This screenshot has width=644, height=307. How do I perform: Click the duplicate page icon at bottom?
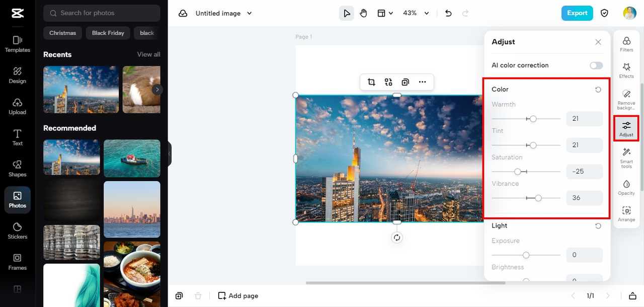pyautogui.click(x=179, y=296)
